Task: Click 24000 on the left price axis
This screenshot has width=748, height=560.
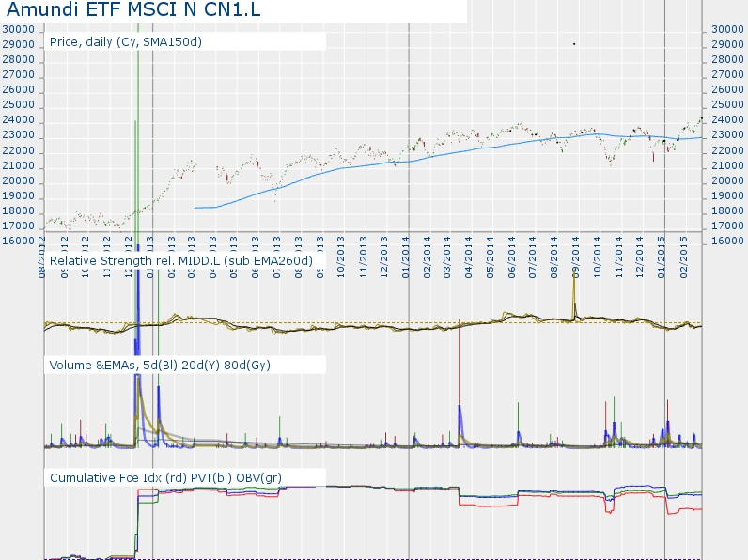Action: click(x=19, y=120)
